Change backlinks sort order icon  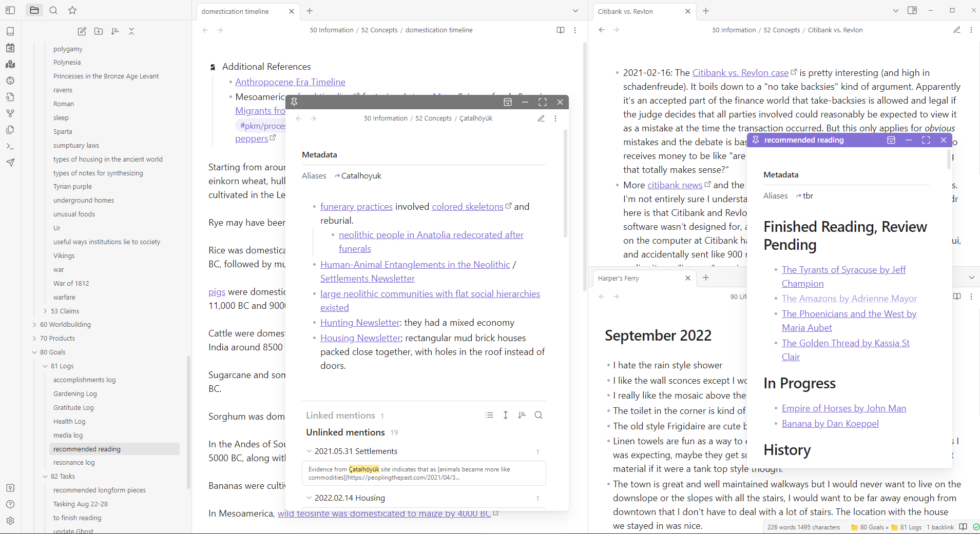click(x=522, y=415)
